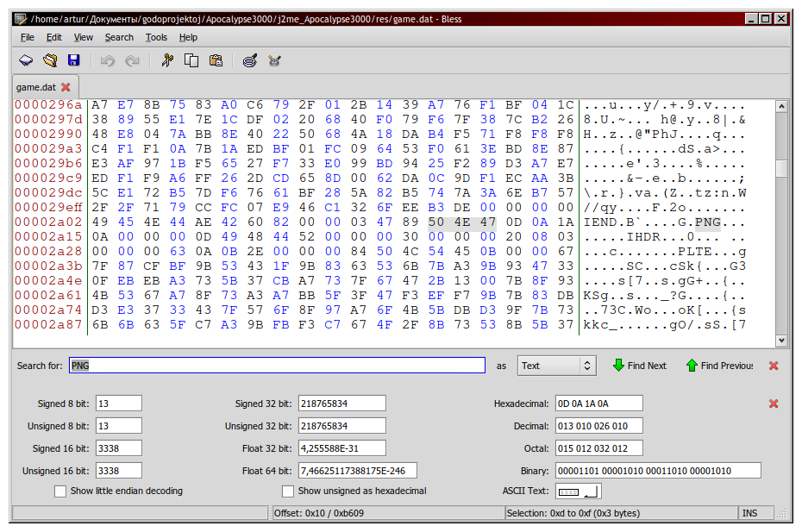The image size is (802, 532).
Task: Click offset address 0000296a
Action: 48,105
